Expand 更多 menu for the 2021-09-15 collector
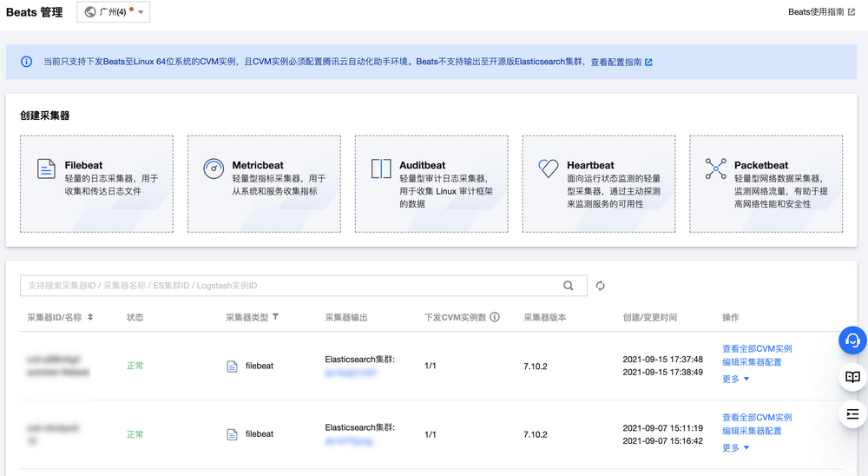The image size is (868, 476). [x=736, y=379]
